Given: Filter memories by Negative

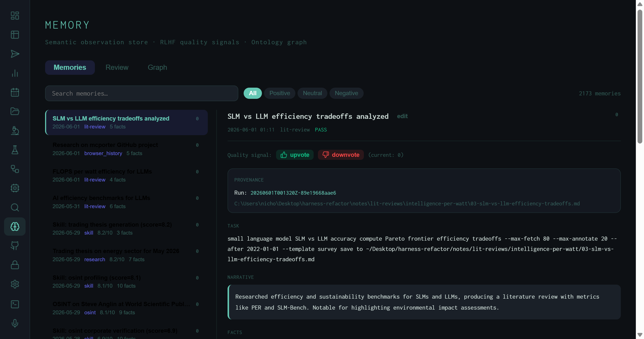Looking at the screenshot, I should click(346, 93).
